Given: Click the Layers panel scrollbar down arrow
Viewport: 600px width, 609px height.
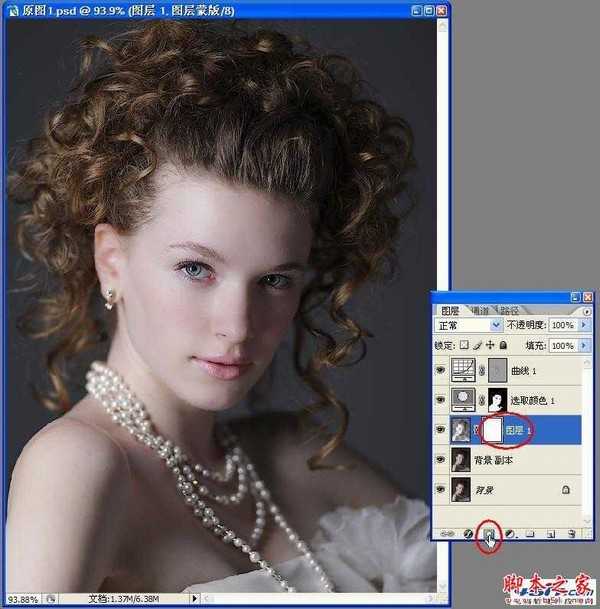Looking at the screenshot, I should (x=587, y=520).
